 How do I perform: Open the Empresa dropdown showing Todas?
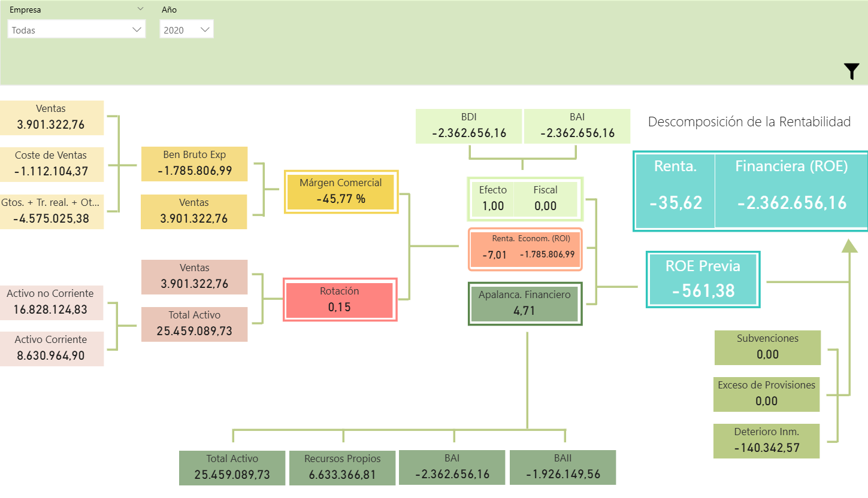click(76, 29)
